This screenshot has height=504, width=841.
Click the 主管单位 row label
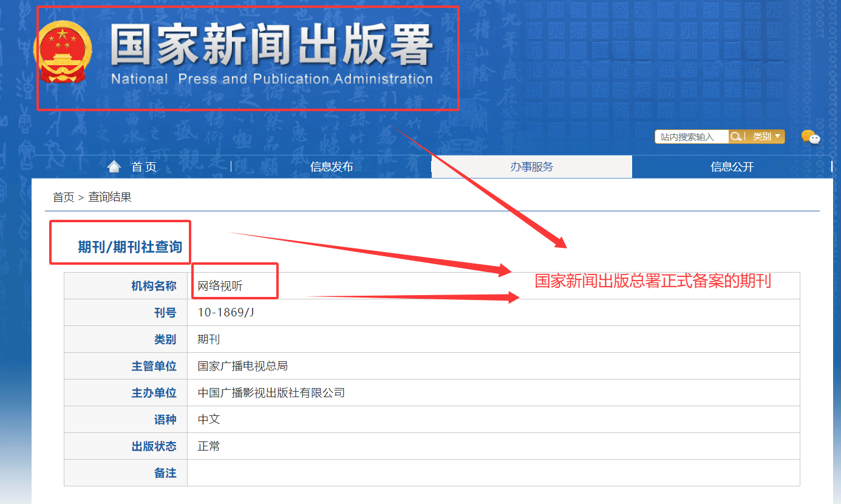[x=154, y=366]
